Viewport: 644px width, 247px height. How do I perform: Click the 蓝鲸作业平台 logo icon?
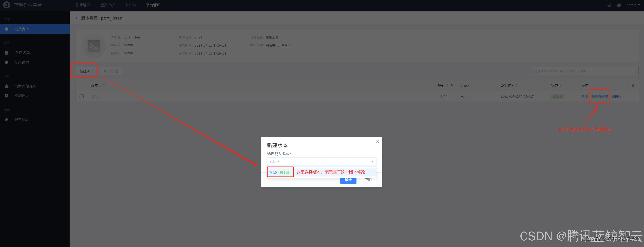(7, 5)
